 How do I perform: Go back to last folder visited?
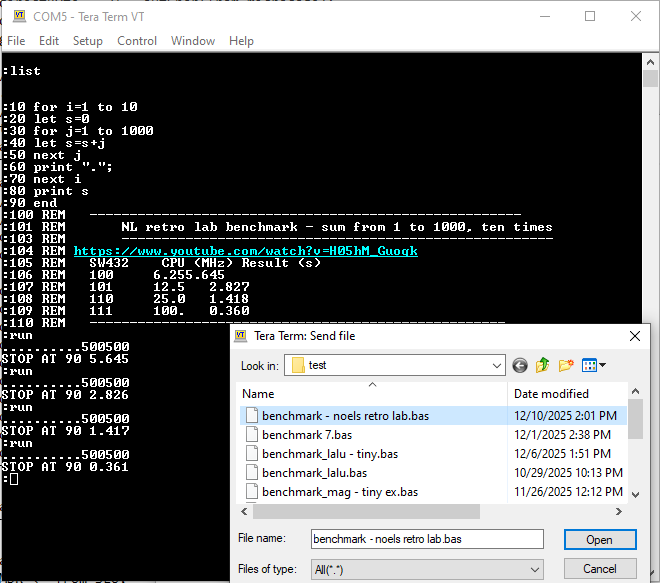click(520, 366)
